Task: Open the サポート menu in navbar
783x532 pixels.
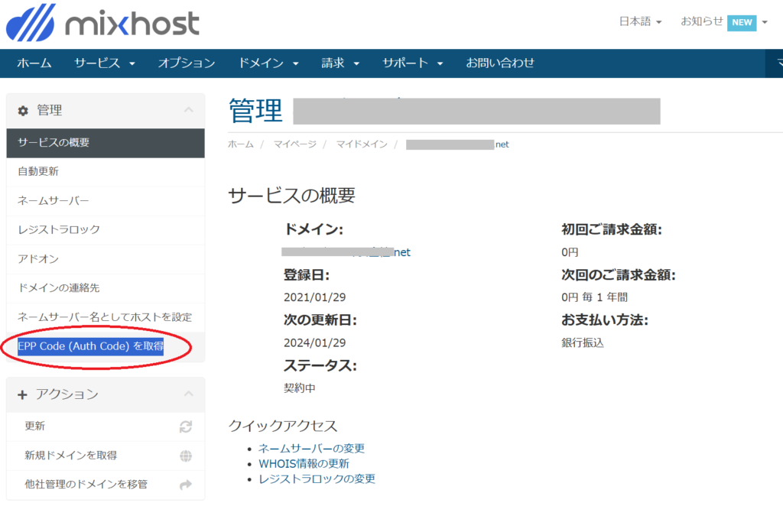Action: (413, 63)
